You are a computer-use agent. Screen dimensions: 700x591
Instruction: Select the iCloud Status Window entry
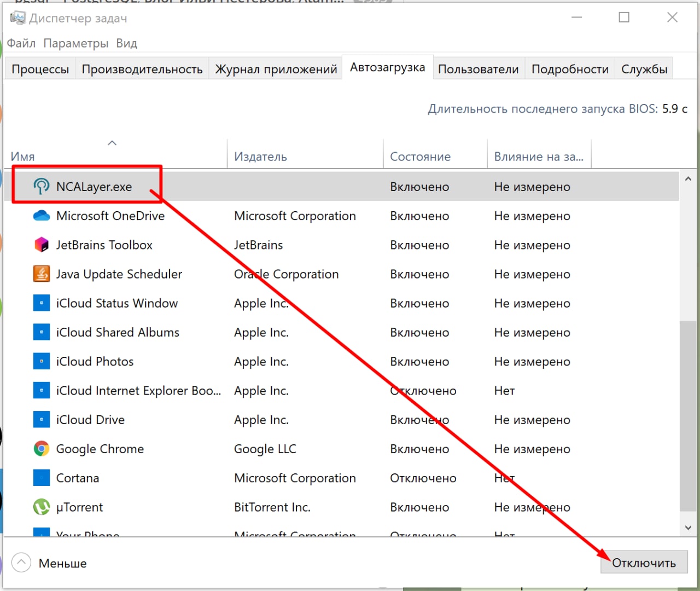pyautogui.click(x=117, y=303)
